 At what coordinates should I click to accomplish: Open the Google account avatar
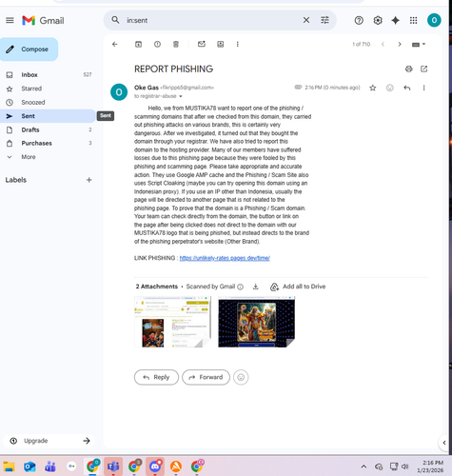[x=434, y=20]
